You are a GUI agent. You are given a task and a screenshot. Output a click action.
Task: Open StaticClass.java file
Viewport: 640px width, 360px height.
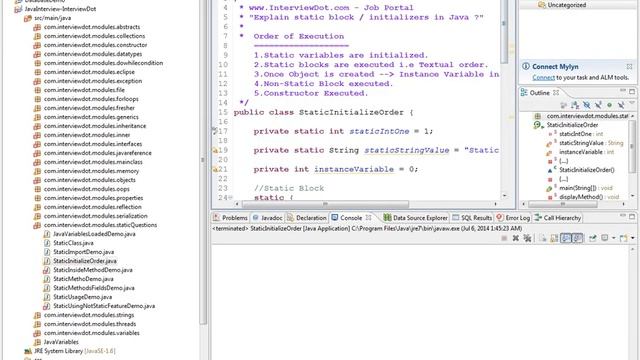coord(73,243)
